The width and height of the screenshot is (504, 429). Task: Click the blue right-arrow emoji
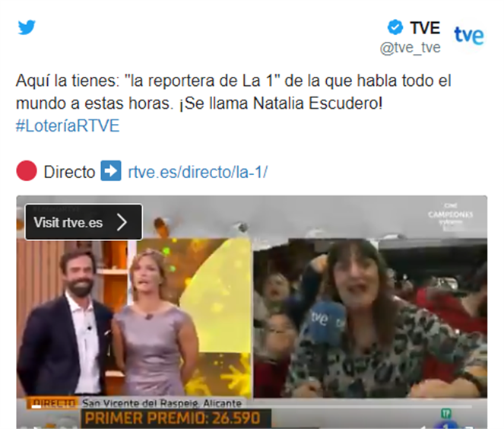(111, 171)
